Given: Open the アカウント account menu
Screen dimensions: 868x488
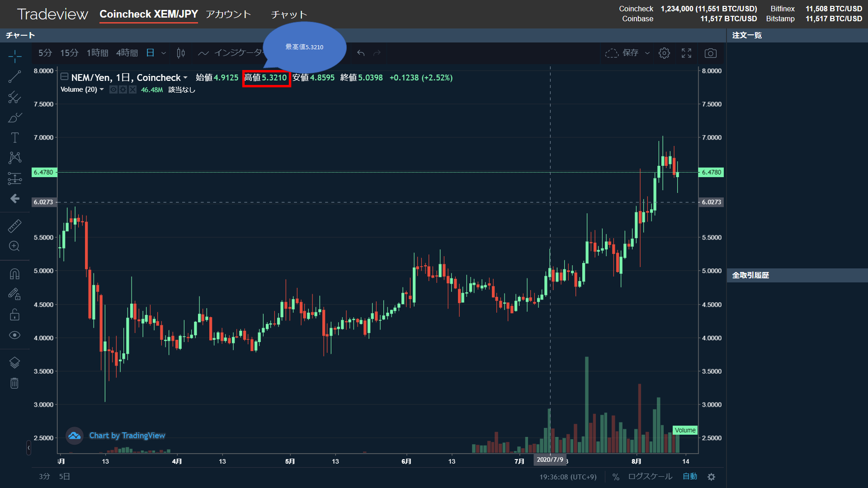Looking at the screenshot, I should point(228,14).
